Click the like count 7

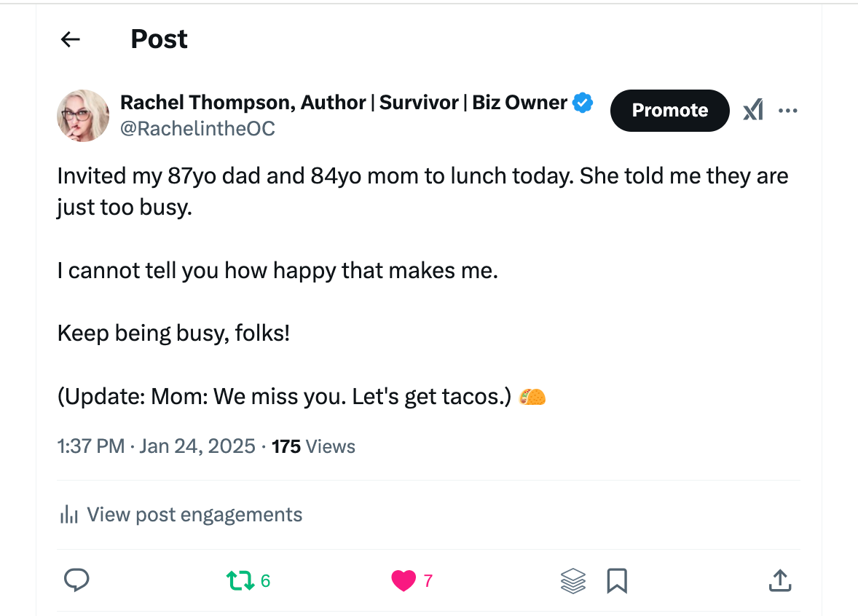[x=428, y=581]
